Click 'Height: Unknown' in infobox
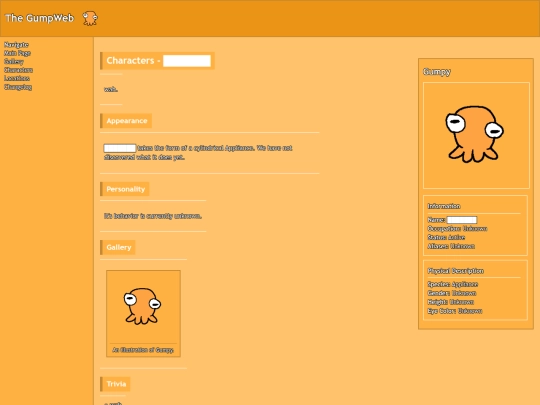Viewport: 540px width, 405px height. pyautogui.click(x=450, y=302)
